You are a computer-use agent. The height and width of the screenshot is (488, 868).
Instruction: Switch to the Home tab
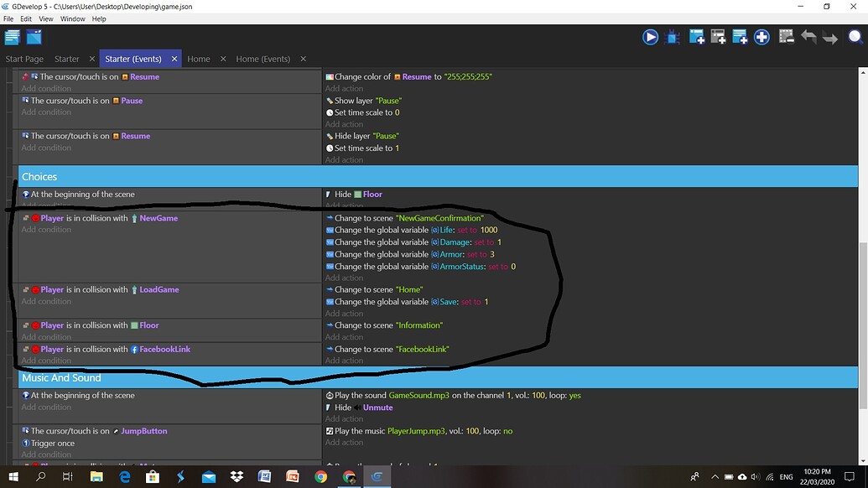point(199,59)
